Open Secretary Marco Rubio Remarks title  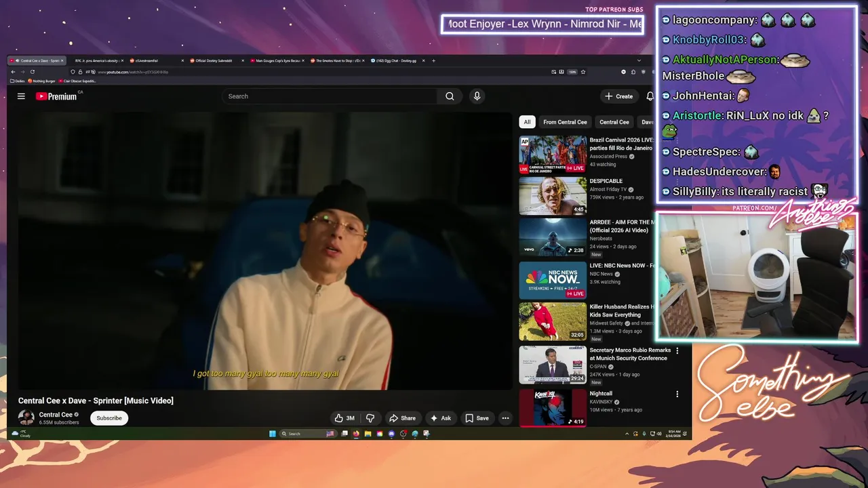[x=630, y=354]
